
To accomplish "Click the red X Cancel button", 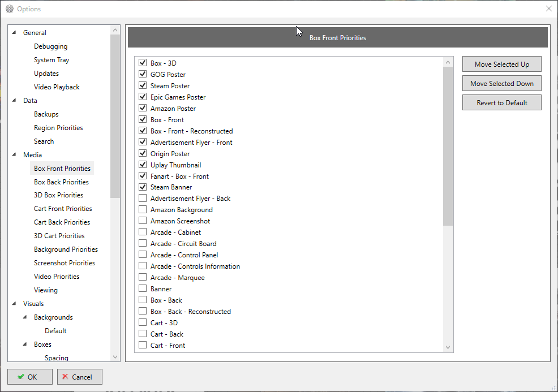I will click(x=80, y=377).
